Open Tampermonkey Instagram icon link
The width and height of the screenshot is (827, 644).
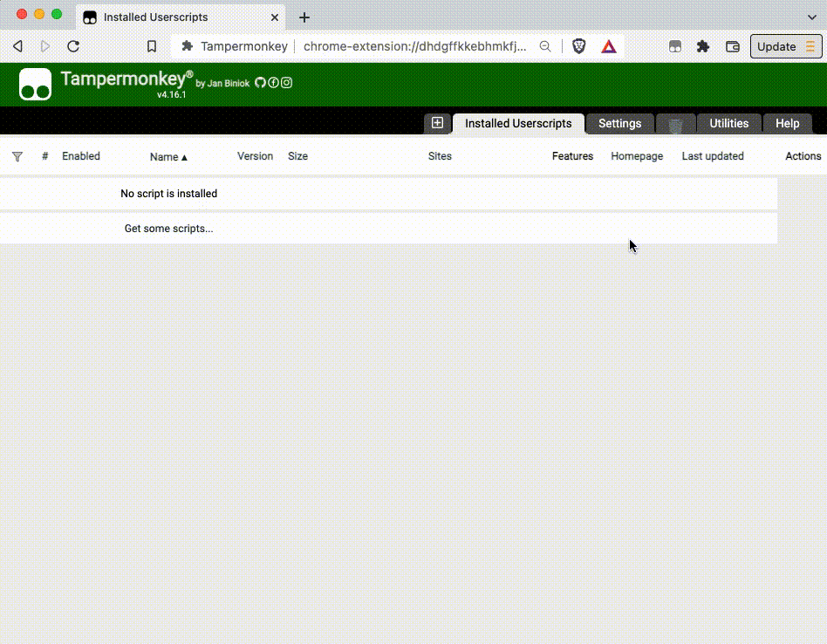pyautogui.click(x=286, y=82)
